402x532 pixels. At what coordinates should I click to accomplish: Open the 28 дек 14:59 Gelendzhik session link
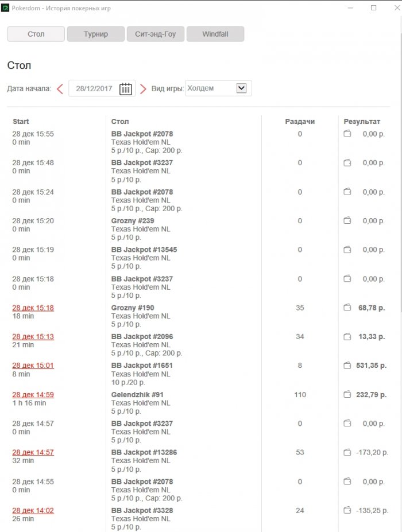pyautogui.click(x=33, y=395)
